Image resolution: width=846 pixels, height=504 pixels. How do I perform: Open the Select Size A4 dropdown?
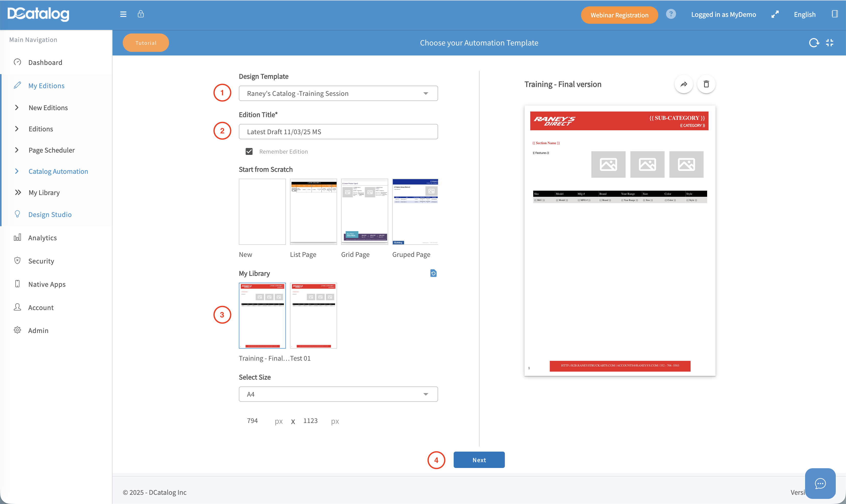338,394
